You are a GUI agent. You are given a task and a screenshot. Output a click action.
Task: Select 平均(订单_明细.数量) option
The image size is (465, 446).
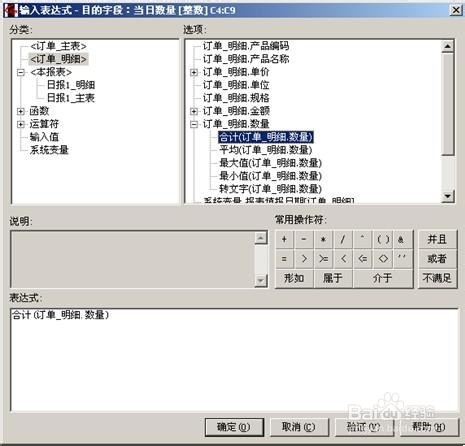pyautogui.click(x=266, y=150)
